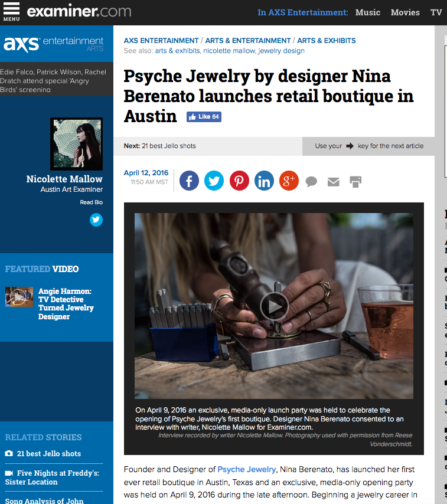Follow Nicolette Mallow on Twitter

pyautogui.click(x=96, y=220)
